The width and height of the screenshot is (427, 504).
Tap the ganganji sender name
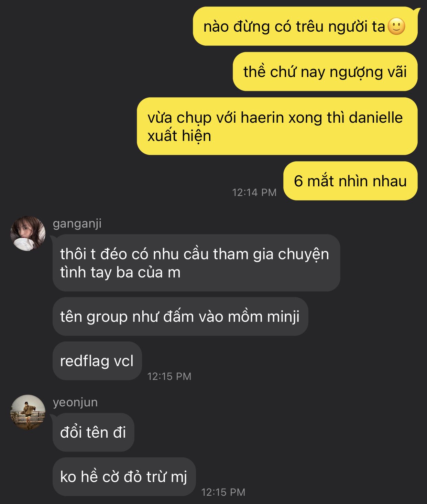[x=77, y=223]
